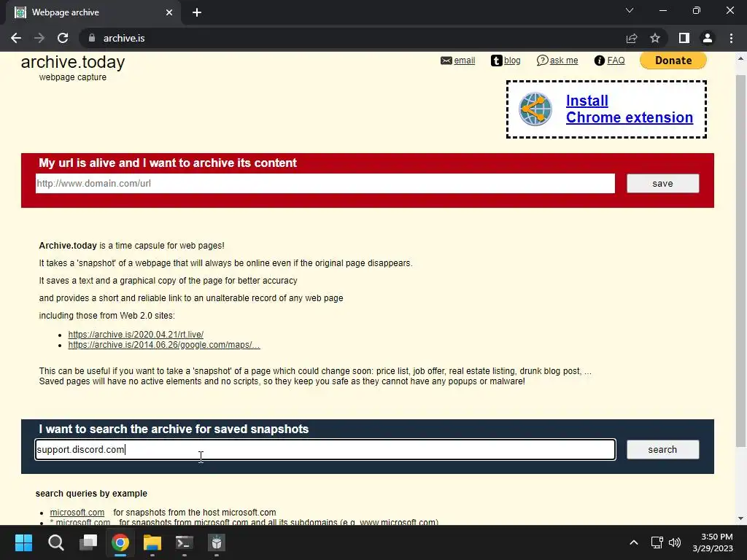This screenshot has height=560, width=747.
Task: Bookmark this page with the star icon
Action: (x=655, y=38)
